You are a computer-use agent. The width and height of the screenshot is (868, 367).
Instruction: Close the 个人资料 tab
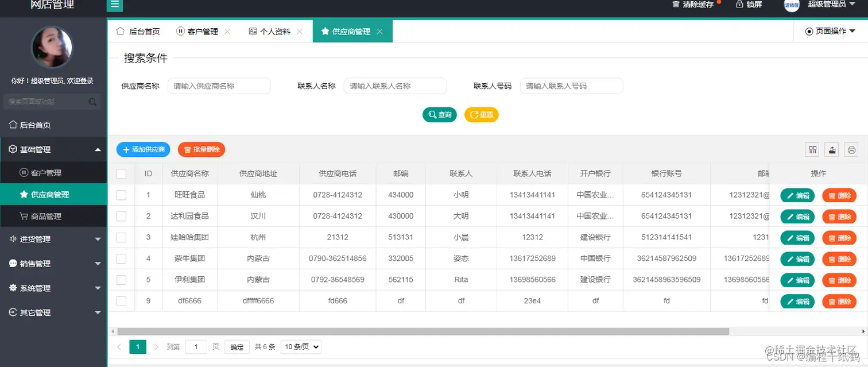300,32
